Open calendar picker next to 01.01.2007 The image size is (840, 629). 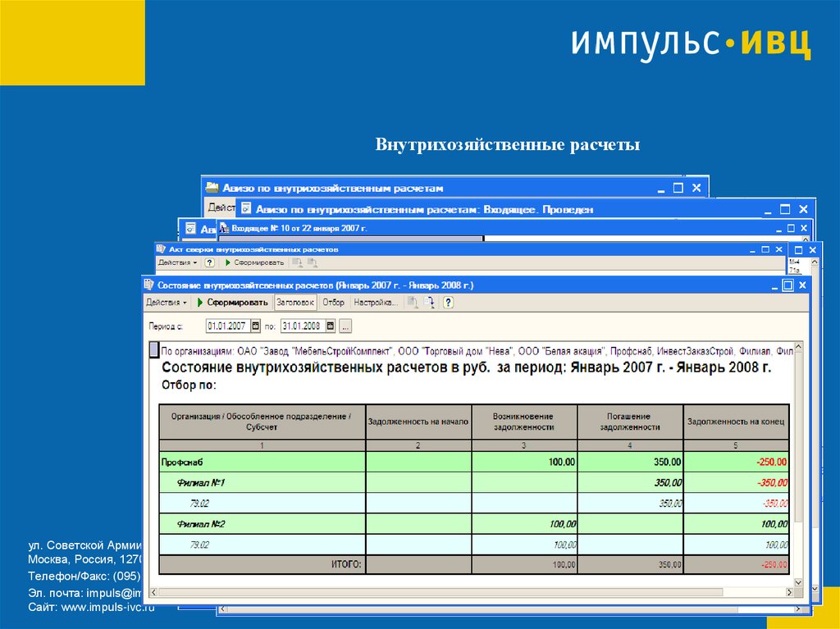coord(256,326)
